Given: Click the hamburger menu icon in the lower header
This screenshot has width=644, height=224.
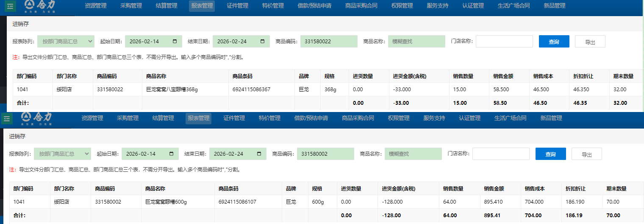Looking at the screenshot, I should coord(6,119).
